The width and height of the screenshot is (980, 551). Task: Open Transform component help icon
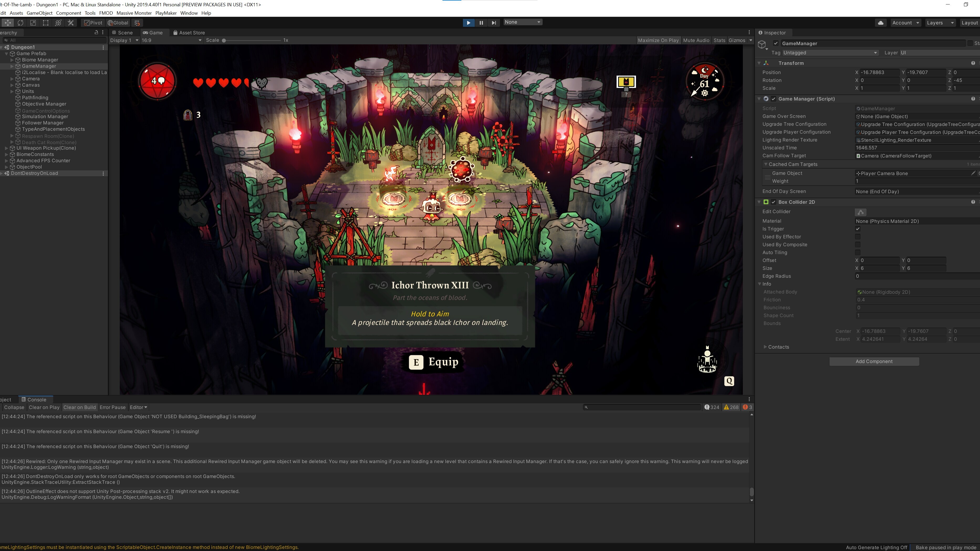tap(973, 63)
